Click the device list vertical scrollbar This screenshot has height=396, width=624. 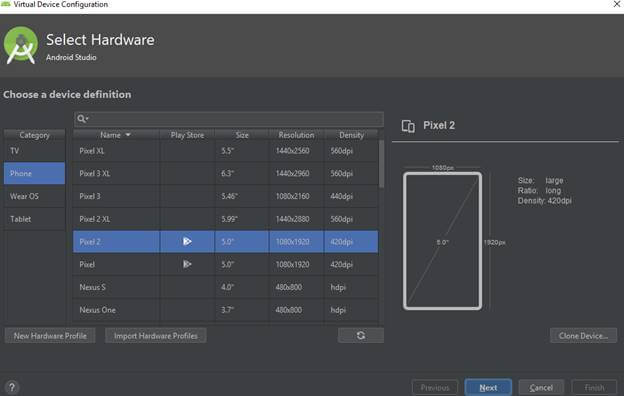[382, 164]
